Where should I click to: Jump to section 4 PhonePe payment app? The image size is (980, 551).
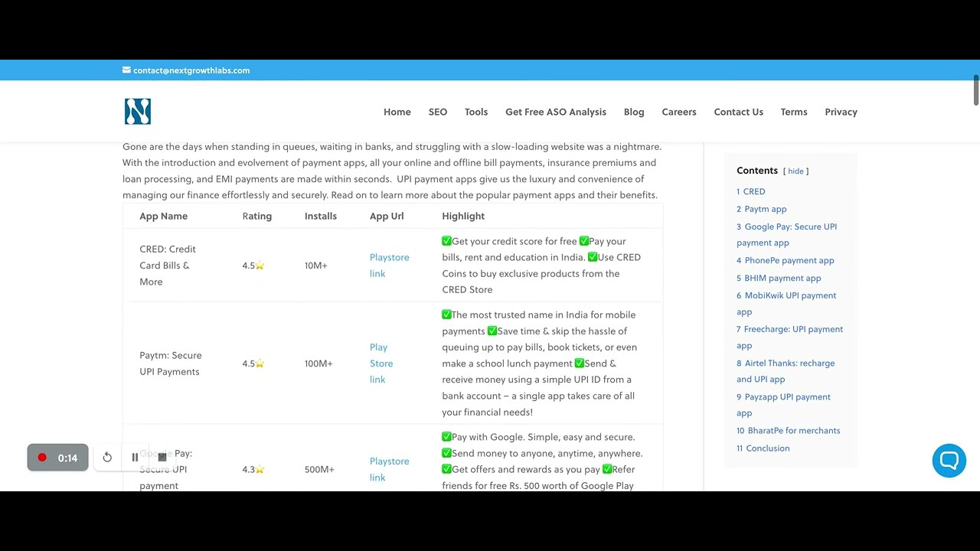pos(786,261)
